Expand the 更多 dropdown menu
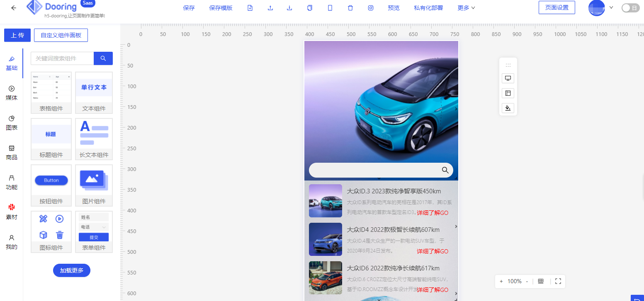The image size is (644, 301). click(466, 8)
